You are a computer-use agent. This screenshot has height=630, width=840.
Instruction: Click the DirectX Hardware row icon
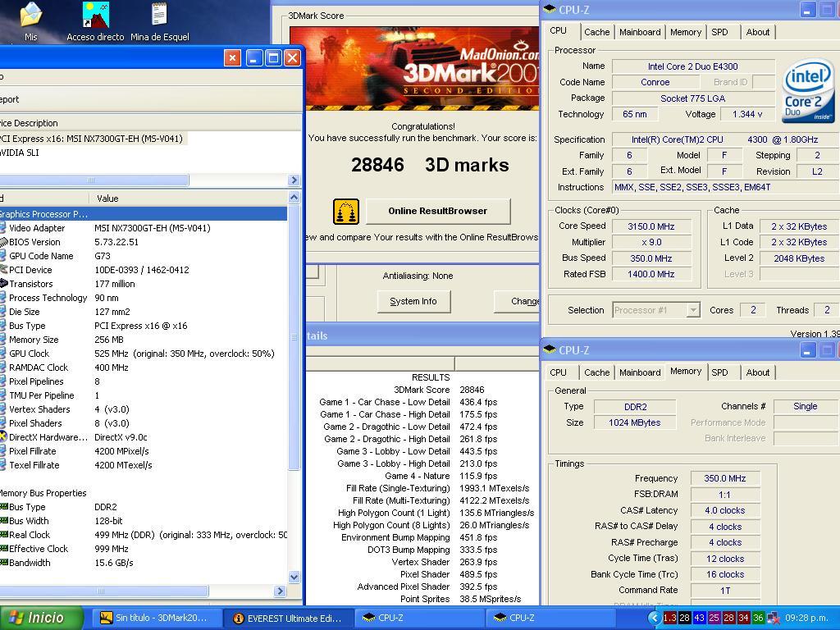(3, 437)
